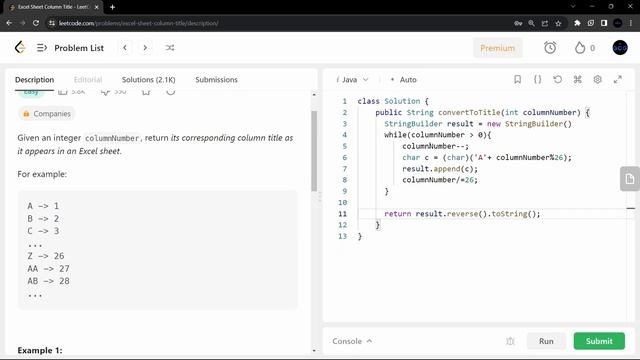Close the Excel Sheet Column Title tab
This screenshot has width=640, height=360.
tap(96, 7)
